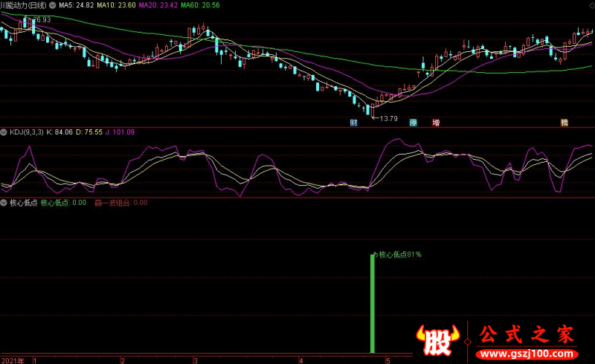This screenshot has width=595, height=364.
Task: Open the www.gszj100.com website link
Action: pyautogui.click(x=527, y=354)
